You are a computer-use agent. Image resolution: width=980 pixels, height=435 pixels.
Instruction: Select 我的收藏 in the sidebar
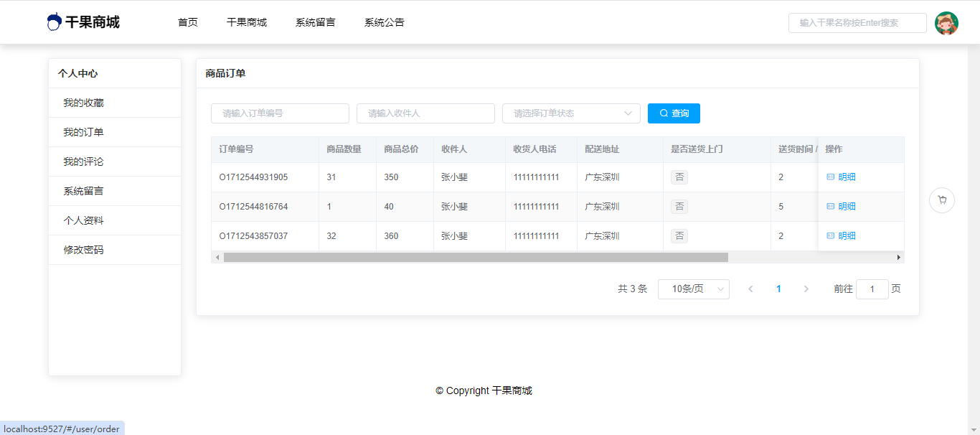click(x=83, y=103)
